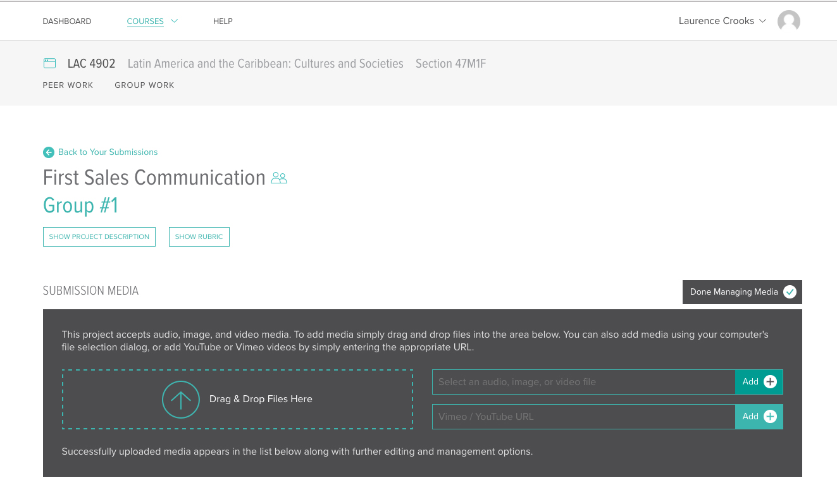Click Done Managing Media button

click(742, 292)
